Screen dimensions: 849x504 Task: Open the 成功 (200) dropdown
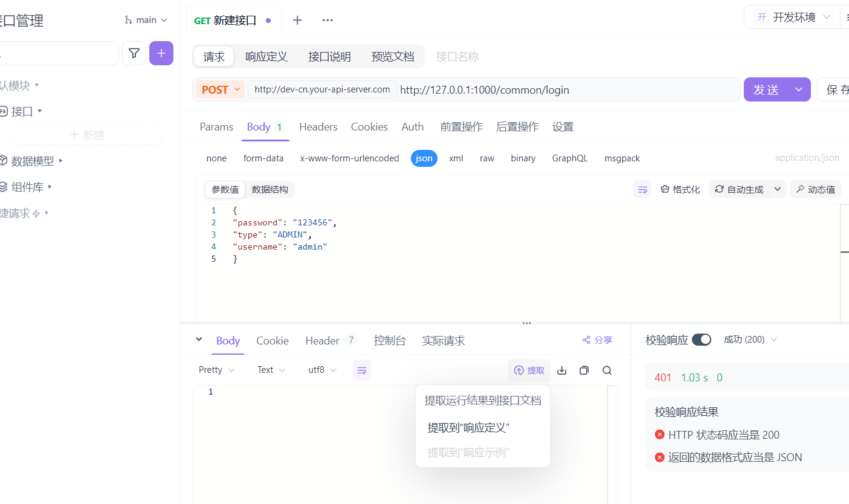(751, 340)
